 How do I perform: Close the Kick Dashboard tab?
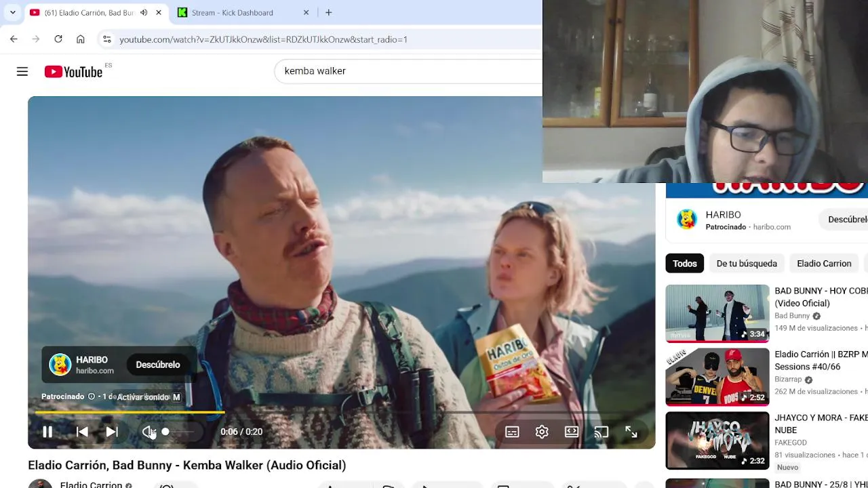coord(306,12)
